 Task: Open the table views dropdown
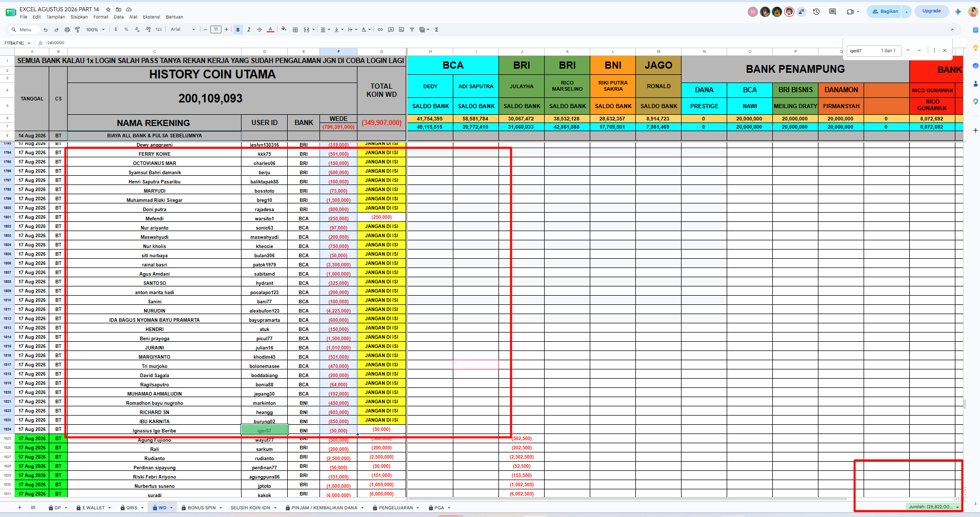coord(424,30)
